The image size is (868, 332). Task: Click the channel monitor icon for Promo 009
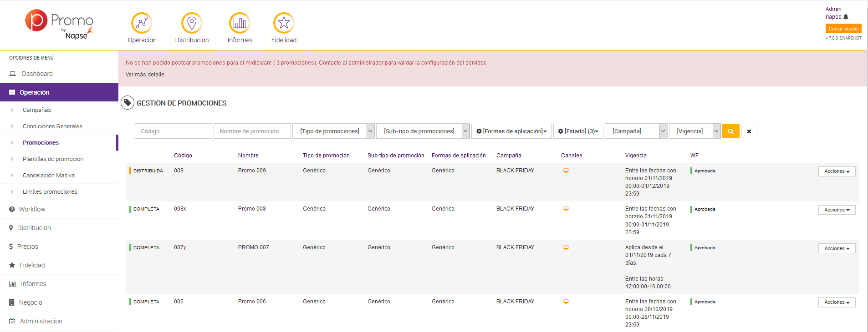click(566, 171)
